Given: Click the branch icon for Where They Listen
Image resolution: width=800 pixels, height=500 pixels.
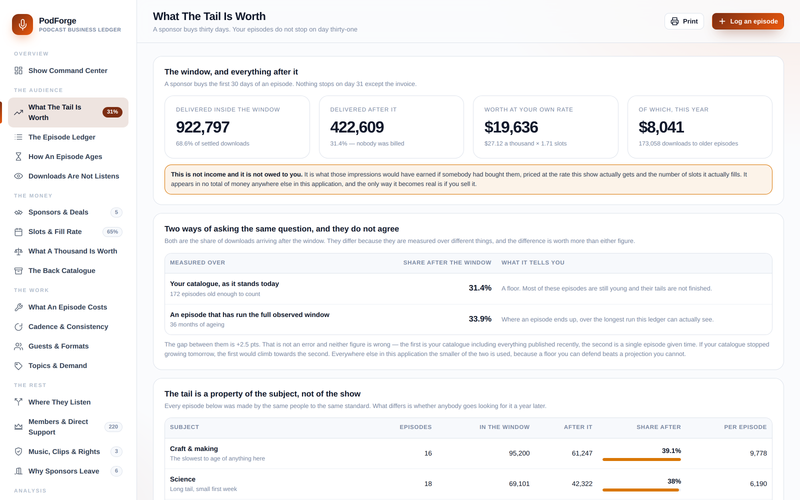Looking at the screenshot, I should click(x=18, y=402).
